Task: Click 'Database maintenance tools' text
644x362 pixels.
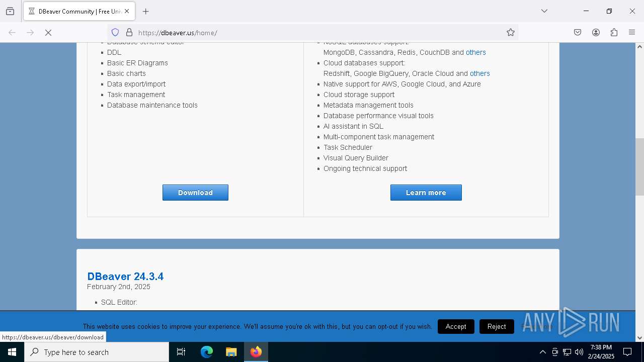Action: point(152,105)
